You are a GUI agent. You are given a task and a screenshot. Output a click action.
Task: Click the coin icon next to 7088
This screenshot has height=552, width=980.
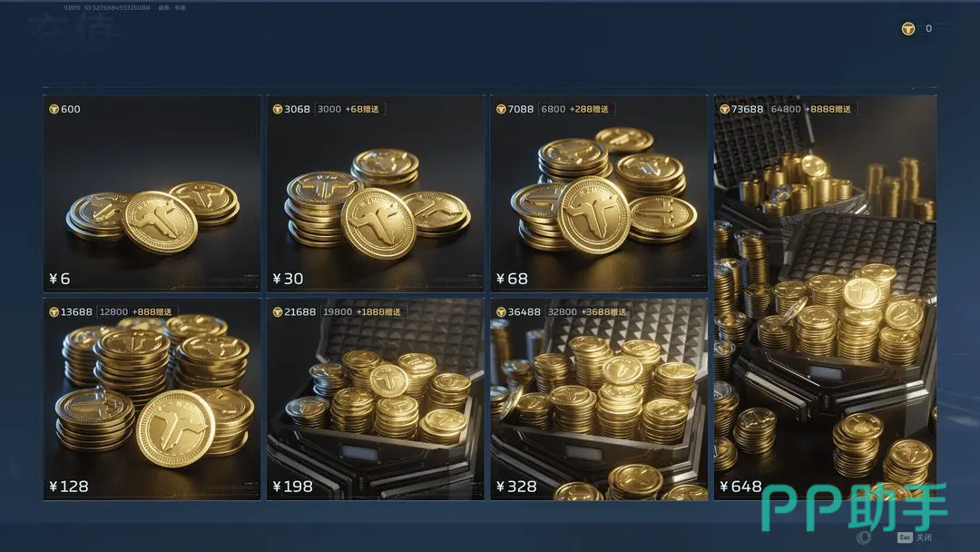[501, 109]
